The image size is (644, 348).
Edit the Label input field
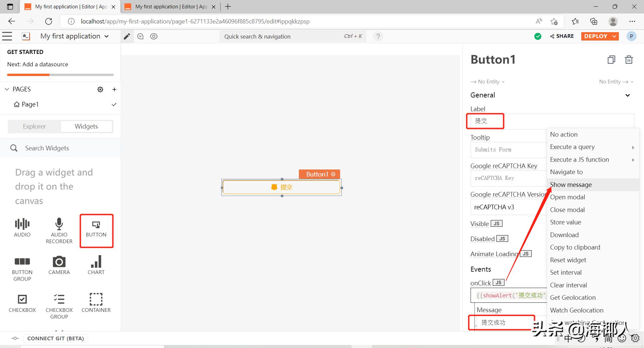[x=552, y=121]
